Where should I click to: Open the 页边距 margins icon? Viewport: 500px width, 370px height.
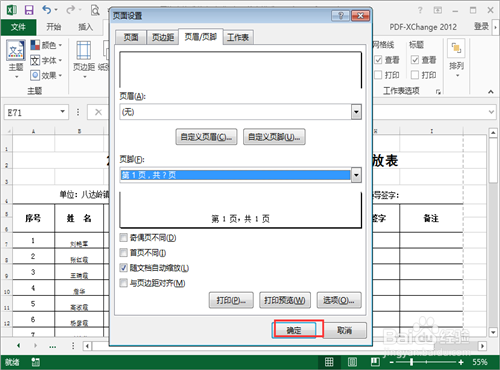tap(84, 50)
